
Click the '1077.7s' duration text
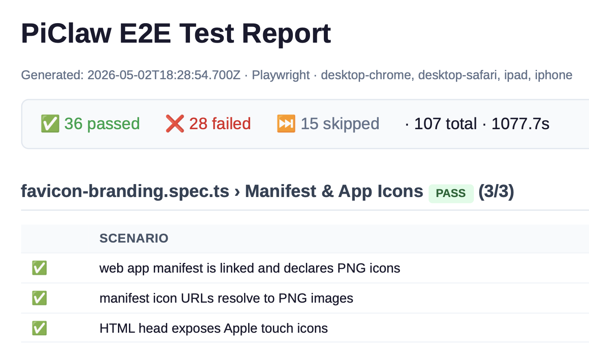(x=520, y=123)
